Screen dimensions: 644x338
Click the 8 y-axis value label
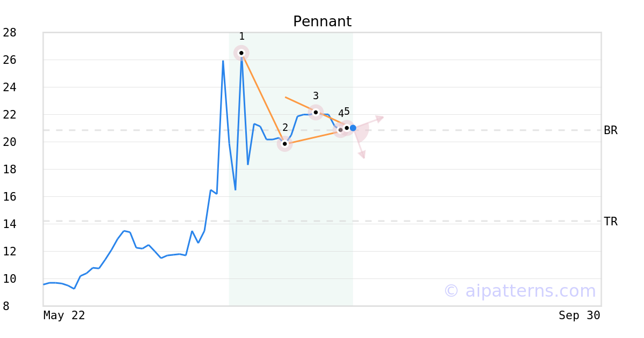tap(6, 306)
